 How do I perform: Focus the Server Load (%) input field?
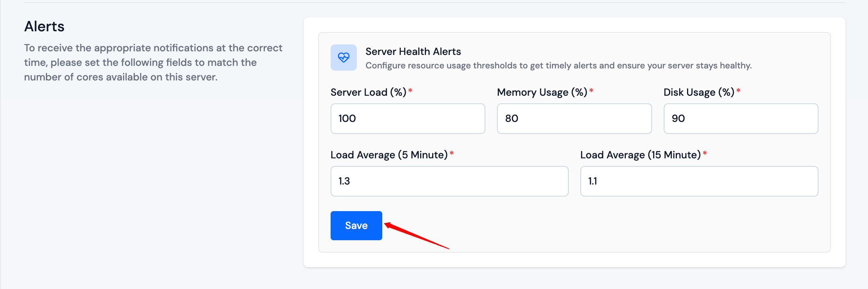click(x=407, y=119)
